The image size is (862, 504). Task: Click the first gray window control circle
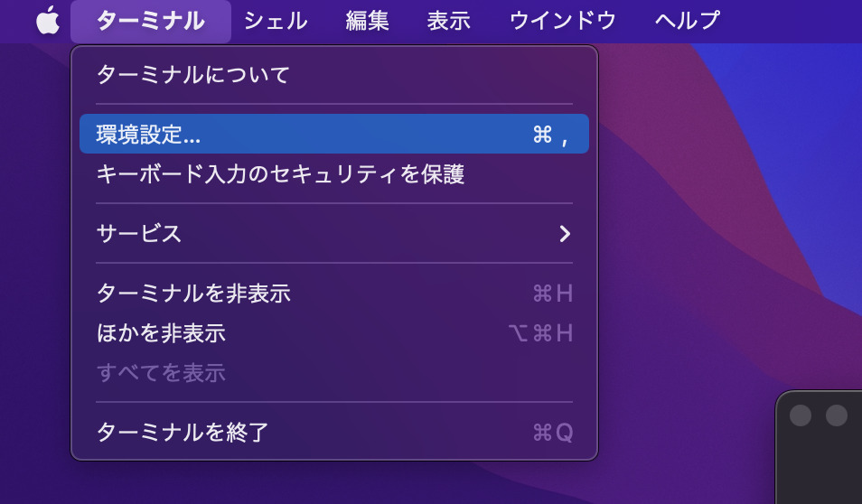point(801,415)
